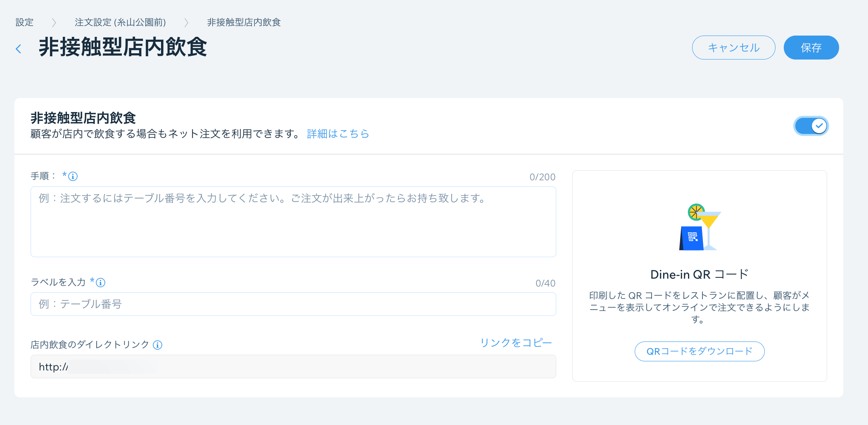Click the info icon next to 手順

pyautogui.click(x=73, y=177)
